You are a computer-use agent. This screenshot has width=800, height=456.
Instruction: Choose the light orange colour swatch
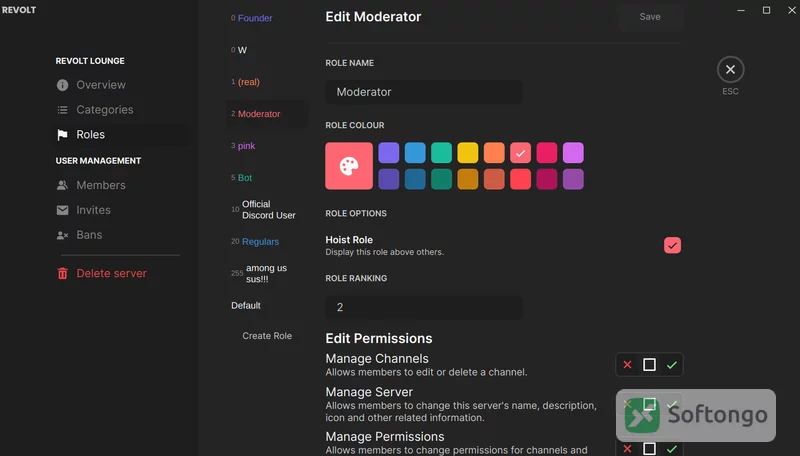tap(494, 153)
